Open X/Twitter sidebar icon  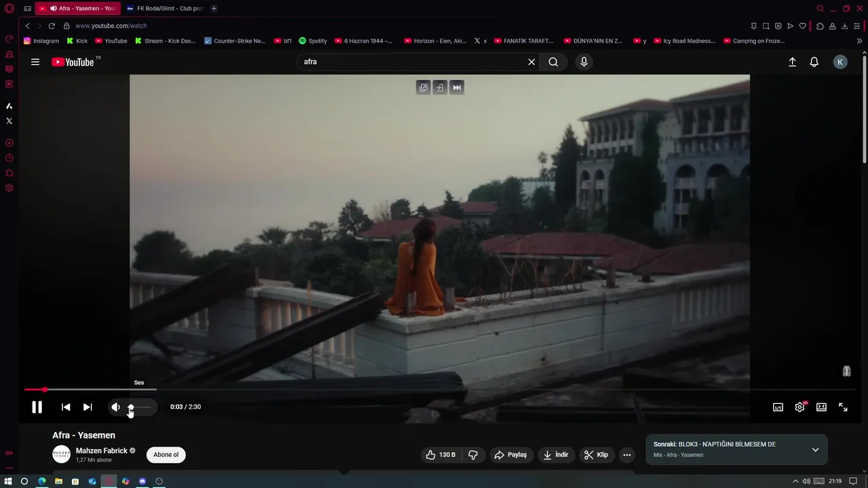[9, 121]
